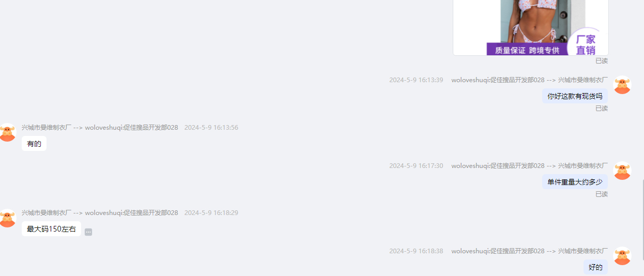
Task: Click 已读 status under 你好这款有现货吗
Action: click(x=602, y=108)
